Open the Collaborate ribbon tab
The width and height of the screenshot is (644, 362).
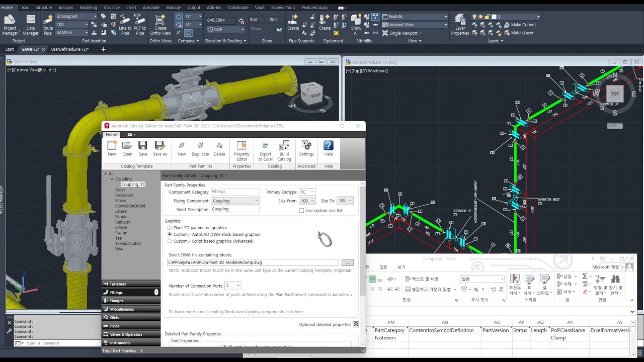tap(238, 8)
